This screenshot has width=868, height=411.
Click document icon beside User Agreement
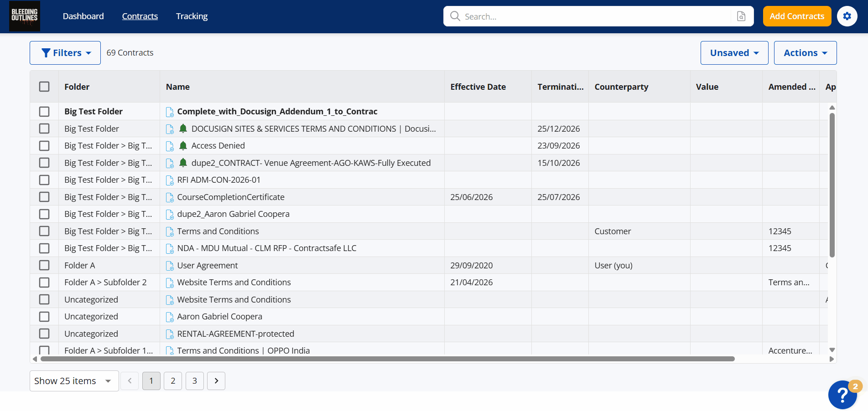(x=170, y=266)
